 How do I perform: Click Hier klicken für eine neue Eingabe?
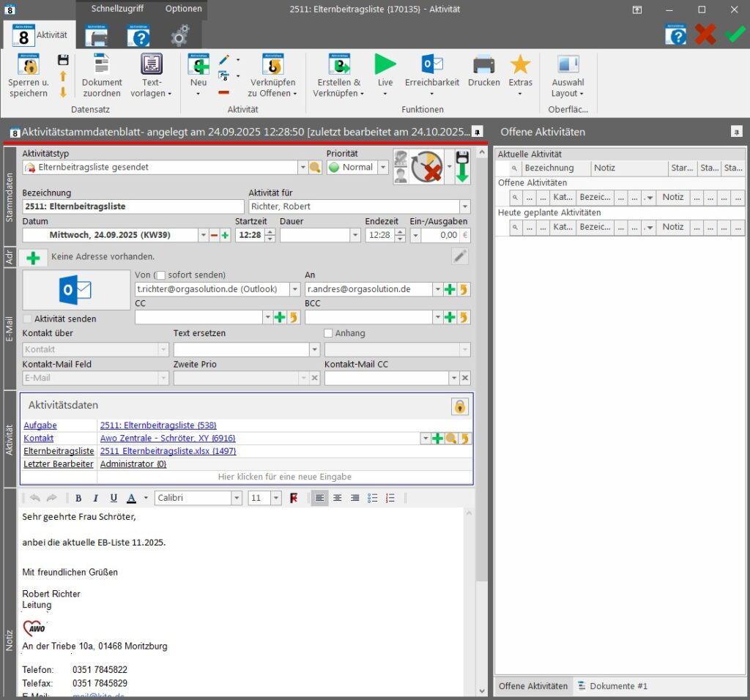pyautogui.click(x=285, y=477)
